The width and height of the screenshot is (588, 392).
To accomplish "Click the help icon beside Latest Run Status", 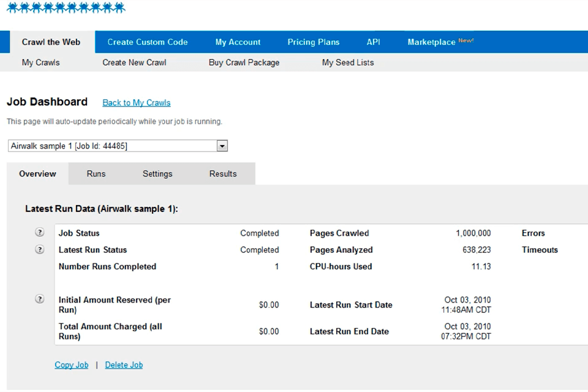I will coord(40,249).
